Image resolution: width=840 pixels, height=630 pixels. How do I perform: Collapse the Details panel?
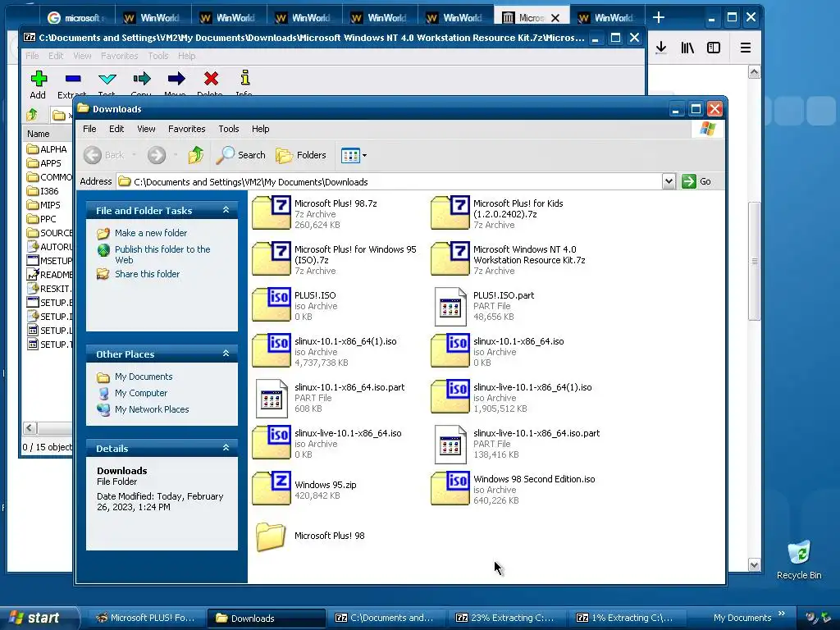pyautogui.click(x=226, y=448)
